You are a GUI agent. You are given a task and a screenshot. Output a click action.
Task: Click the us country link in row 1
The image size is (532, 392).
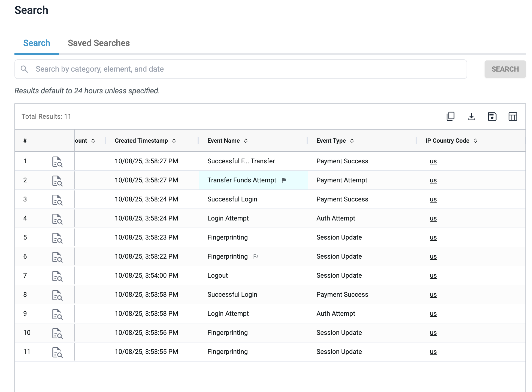(433, 161)
